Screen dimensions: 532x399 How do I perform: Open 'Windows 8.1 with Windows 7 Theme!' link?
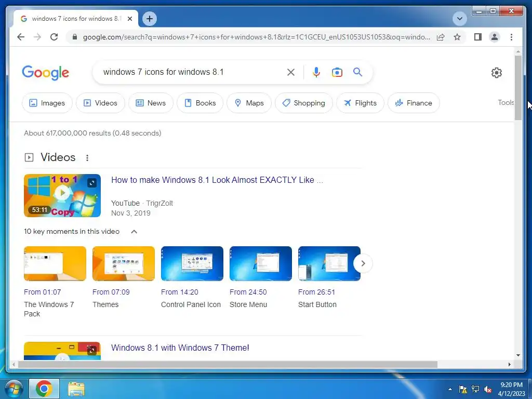[x=180, y=348]
